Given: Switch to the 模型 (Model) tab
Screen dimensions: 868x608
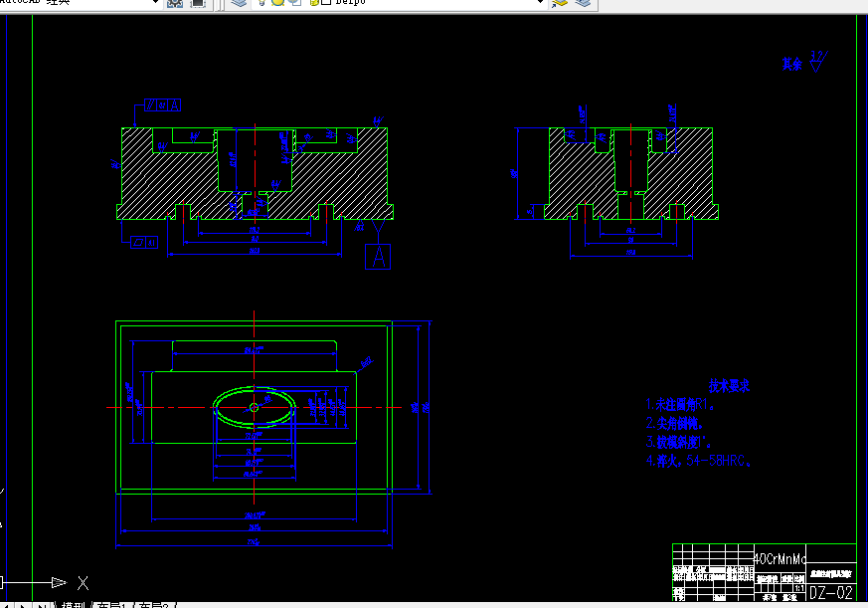Looking at the screenshot, I should (x=74, y=605).
